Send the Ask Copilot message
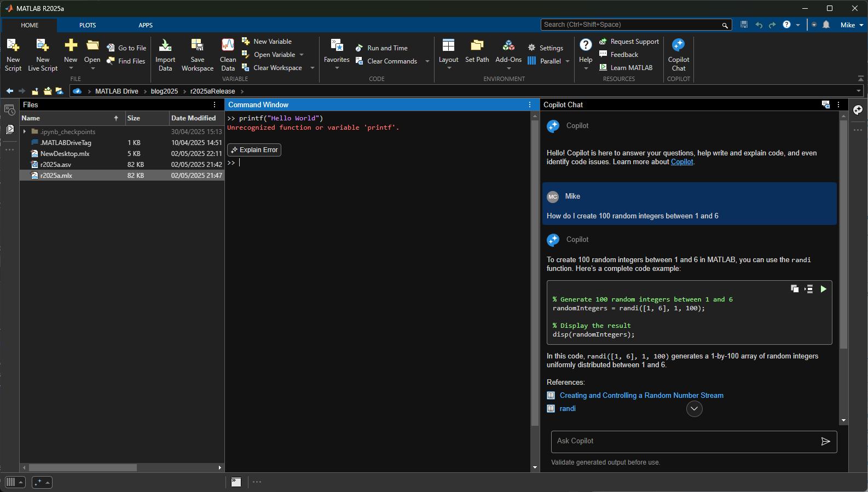The image size is (868, 492). click(825, 442)
